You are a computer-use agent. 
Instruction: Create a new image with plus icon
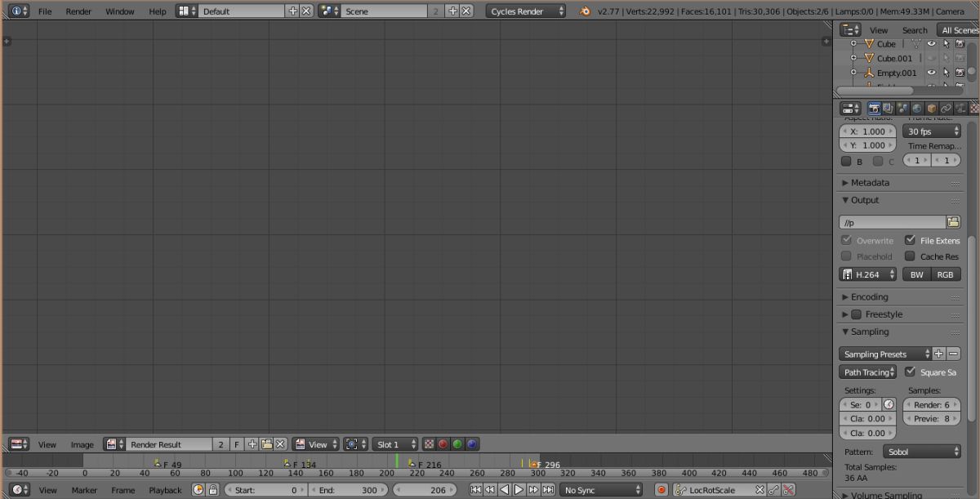pos(252,444)
